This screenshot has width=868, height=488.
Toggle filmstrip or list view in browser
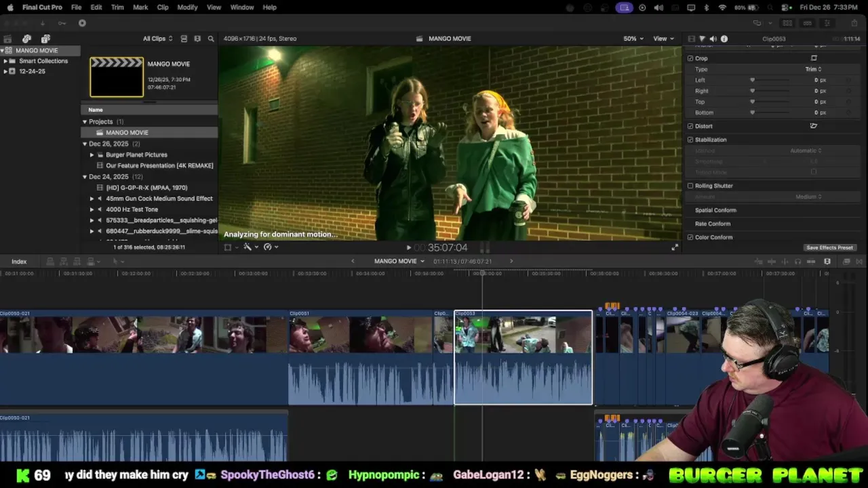click(x=184, y=39)
